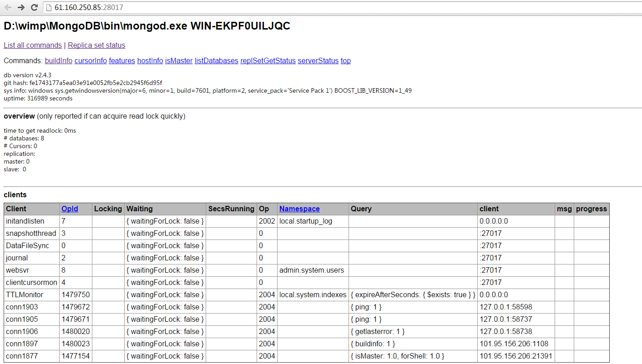Select the DataFileSync client cell

coord(32,246)
